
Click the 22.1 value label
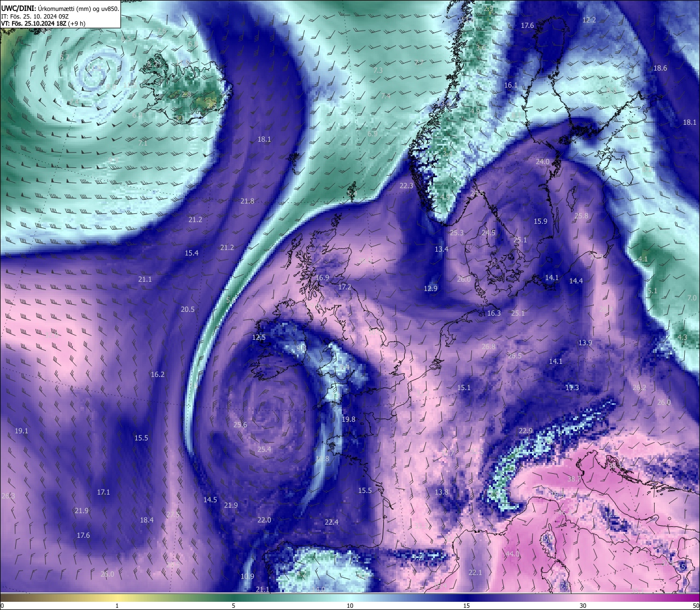475,572
